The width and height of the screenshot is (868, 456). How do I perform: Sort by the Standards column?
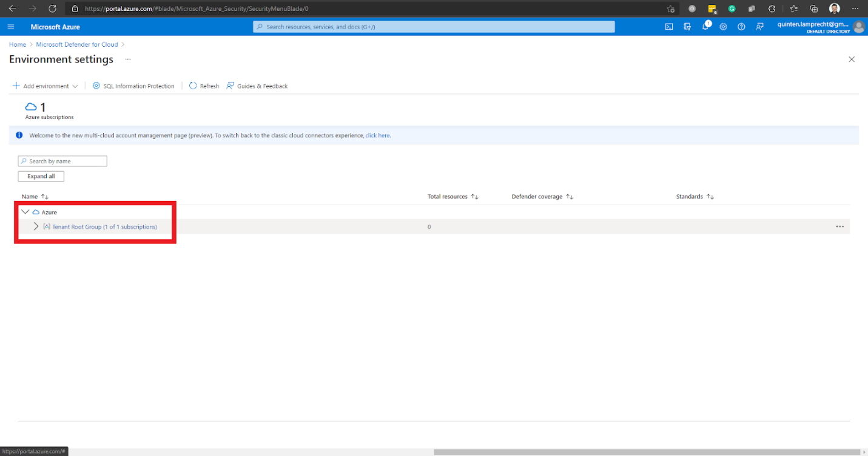click(x=695, y=197)
